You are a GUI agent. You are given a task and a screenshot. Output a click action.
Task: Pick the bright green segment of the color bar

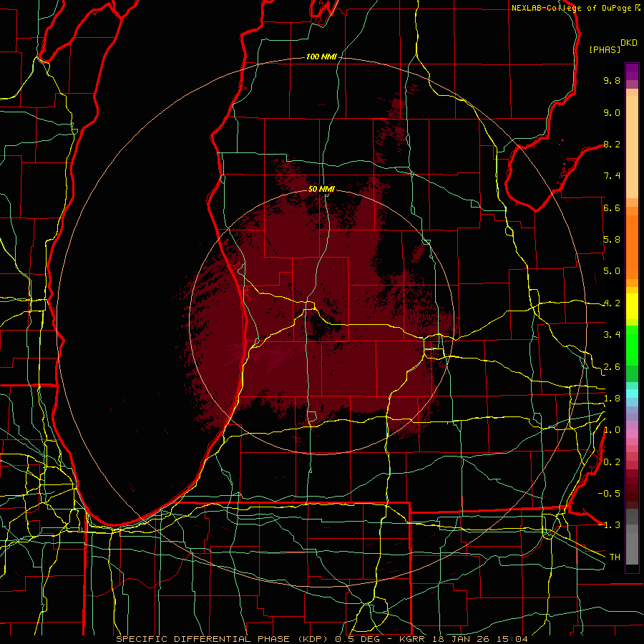click(632, 347)
